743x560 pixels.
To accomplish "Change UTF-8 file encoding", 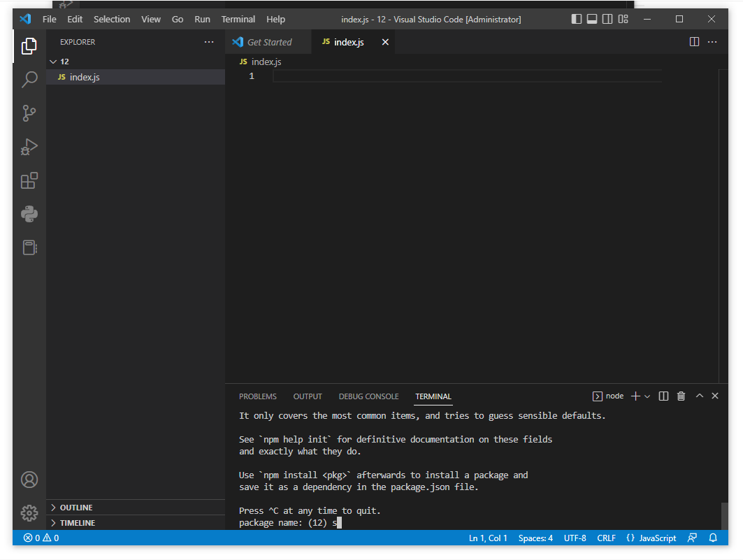I will coord(575,538).
